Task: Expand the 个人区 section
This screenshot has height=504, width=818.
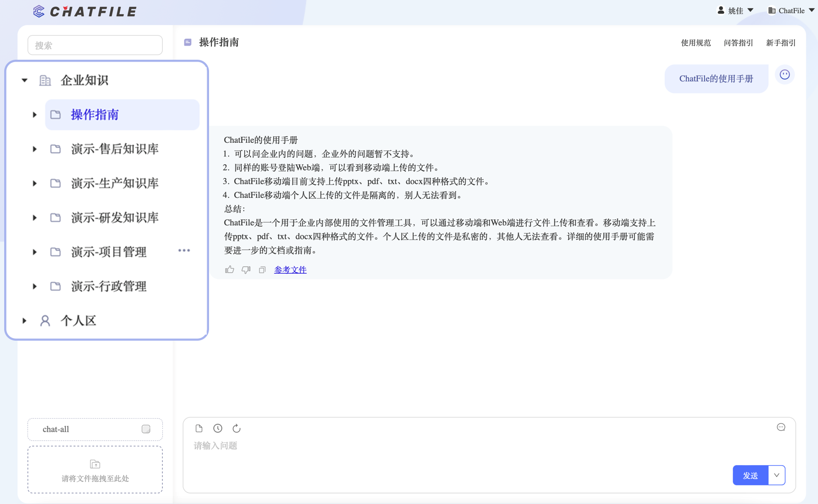Action: point(25,321)
